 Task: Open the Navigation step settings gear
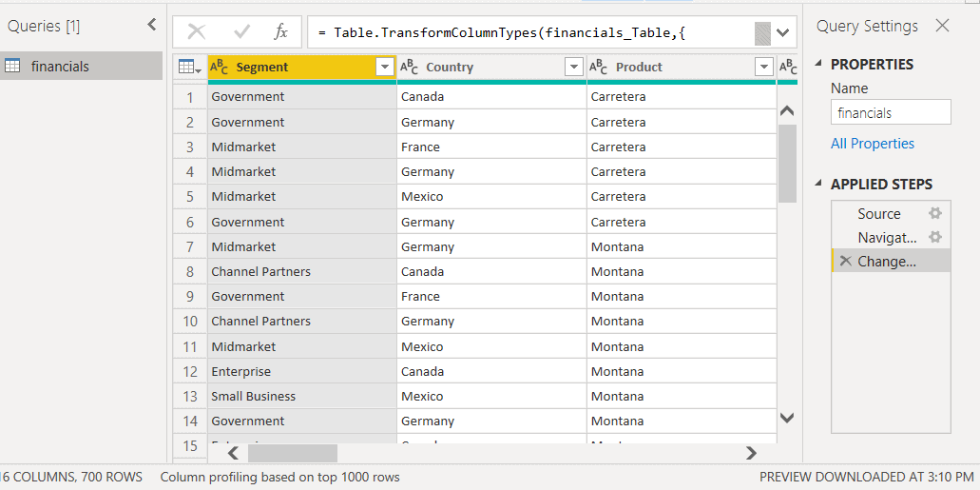[x=935, y=237]
